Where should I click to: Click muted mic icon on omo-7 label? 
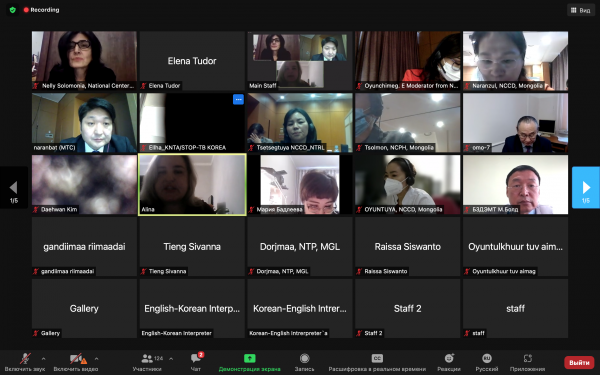467,147
